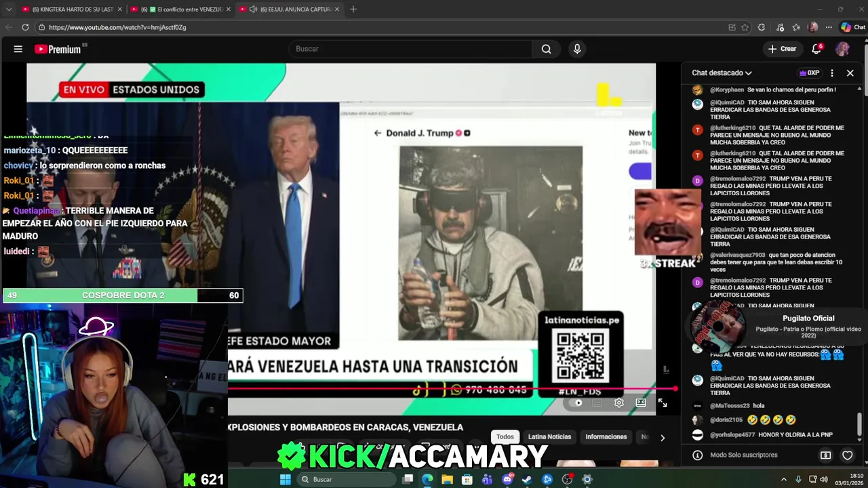Click the browser address bar URL
The width and height of the screenshot is (868, 488).
pos(117,27)
